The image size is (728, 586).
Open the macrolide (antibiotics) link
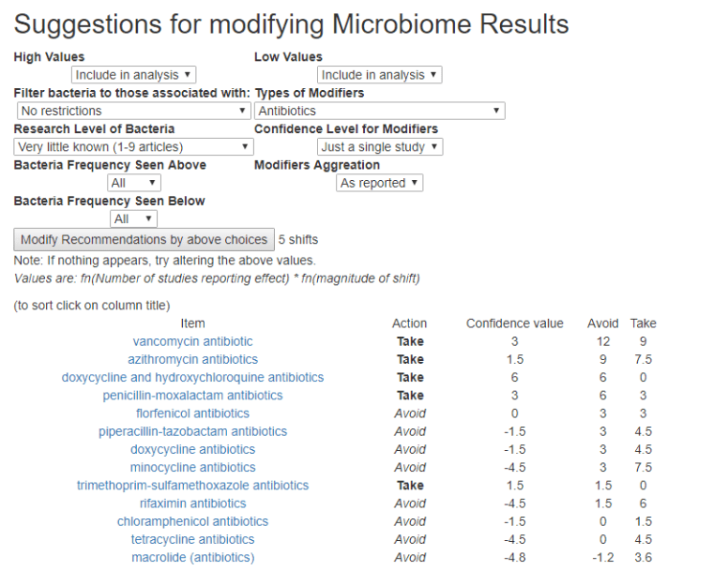tap(192, 558)
